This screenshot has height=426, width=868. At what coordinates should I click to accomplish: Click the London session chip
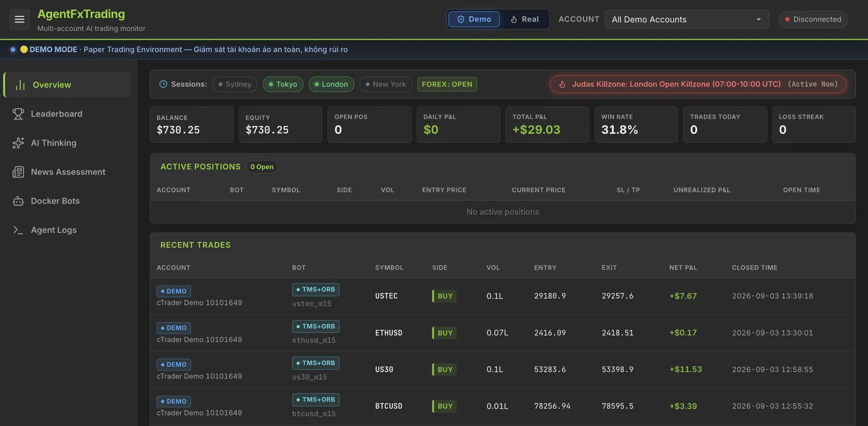(331, 84)
